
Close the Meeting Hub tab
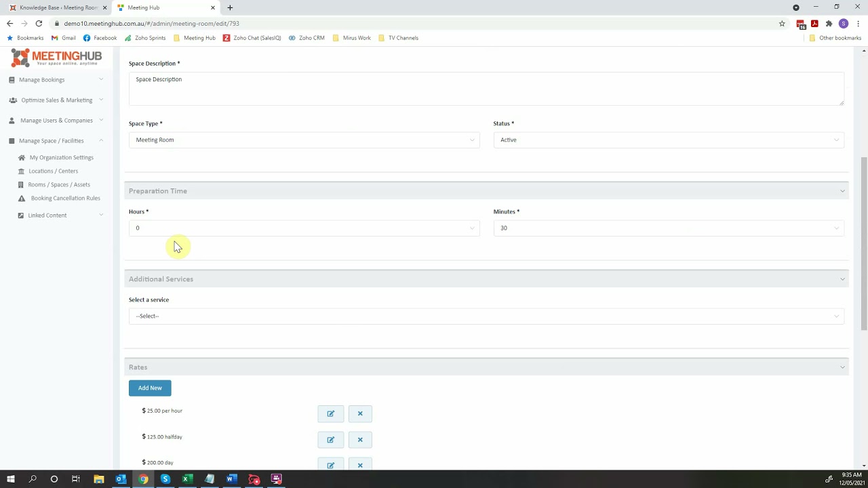[213, 7]
